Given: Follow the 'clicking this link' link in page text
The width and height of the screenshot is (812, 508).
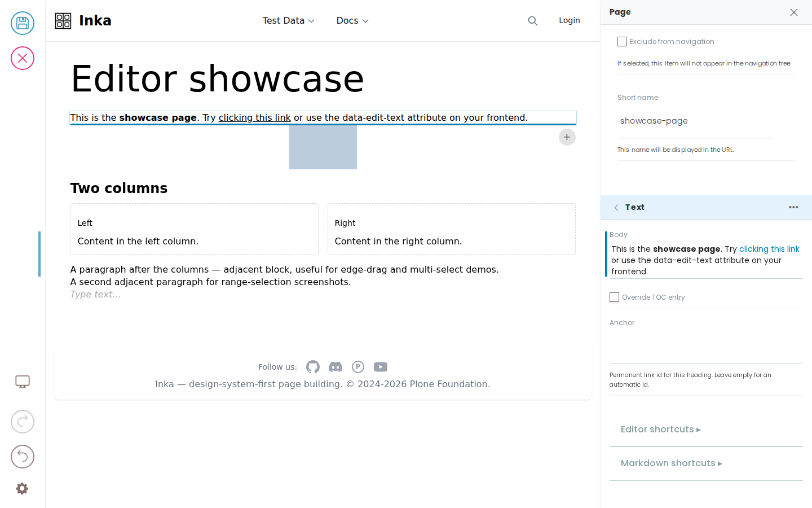Looking at the screenshot, I should tap(254, 117).
